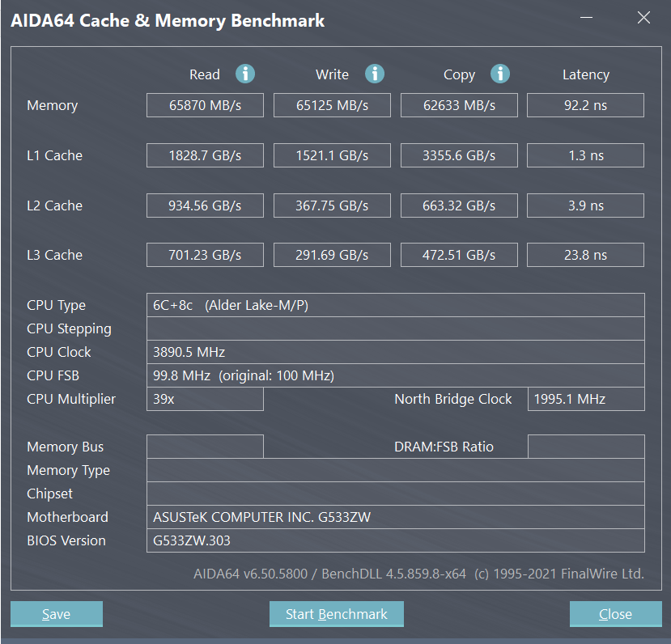Image resolution: width=671 pixels, height=644 pixels.
Task: Click the CPU Multiplier field showing 39x
Action: tap(204, 399)
